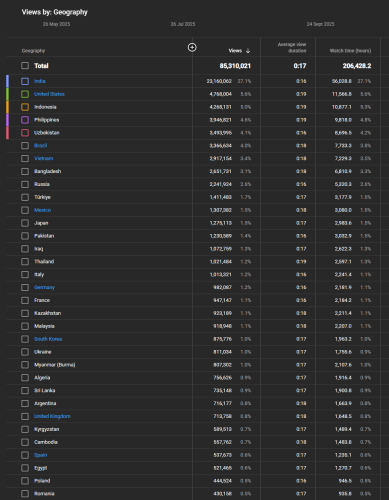
Task: Click the Uzbekistan row name
Action: coord(47,133)
